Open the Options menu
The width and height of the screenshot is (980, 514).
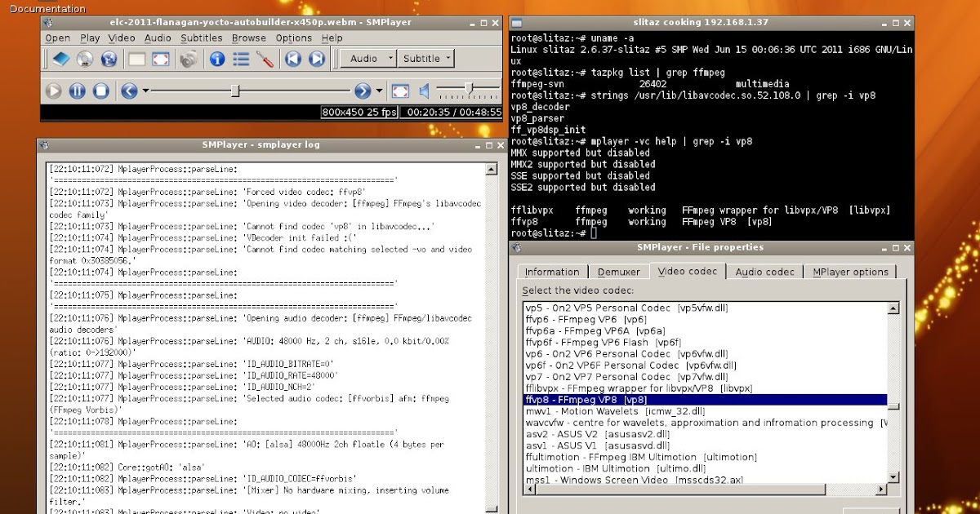point(294,38)
